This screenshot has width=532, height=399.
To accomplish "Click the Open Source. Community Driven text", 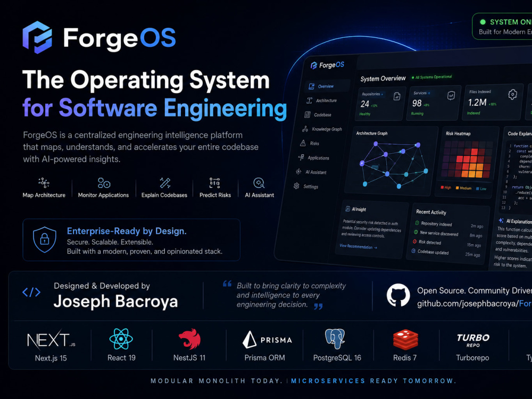I will (x=475, y=290).
